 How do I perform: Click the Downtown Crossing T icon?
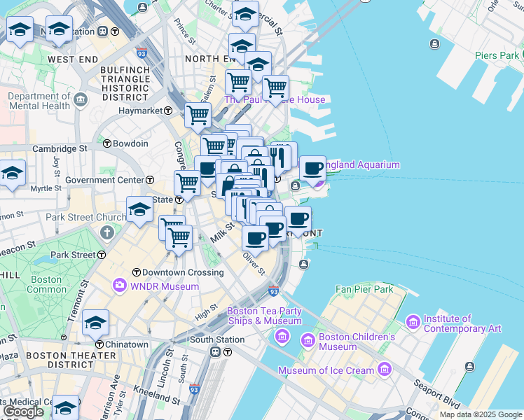point(137,272)
